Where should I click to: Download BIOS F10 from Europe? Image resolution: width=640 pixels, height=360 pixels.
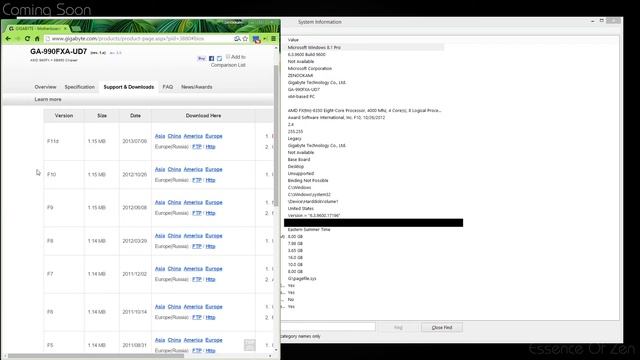[214, 169]
